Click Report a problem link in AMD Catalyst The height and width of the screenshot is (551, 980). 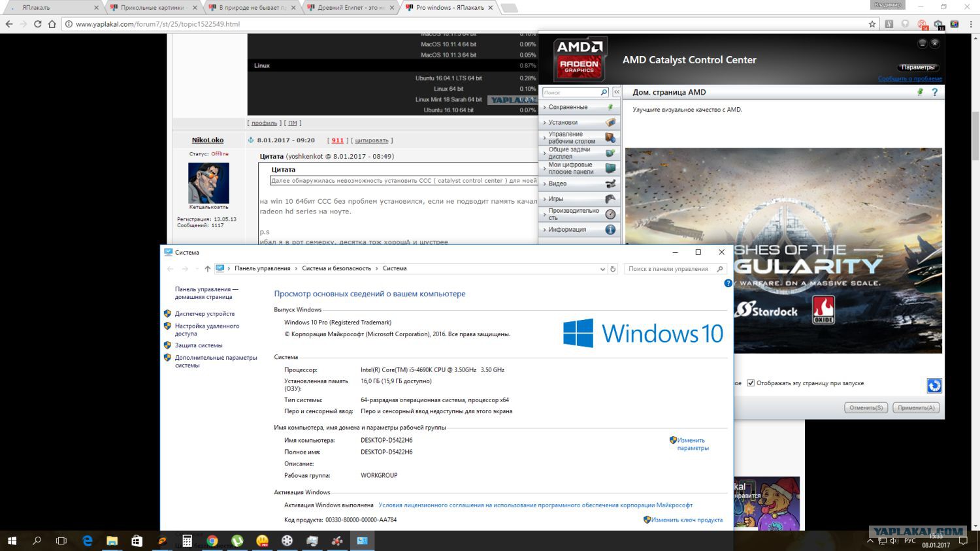point(909,78)
